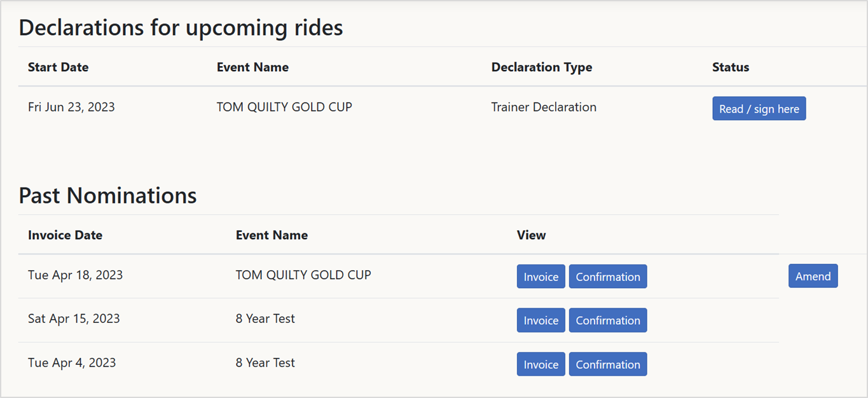Click the "Tue Apr 4, 2023" invoice date

72,362
